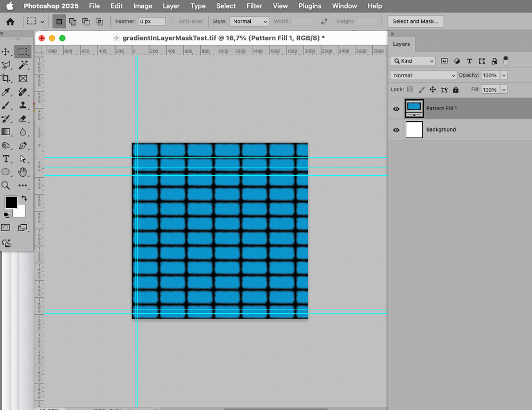Switch to the Layers tab
This screenshot has height=410, width=532.
pos(402,44)
